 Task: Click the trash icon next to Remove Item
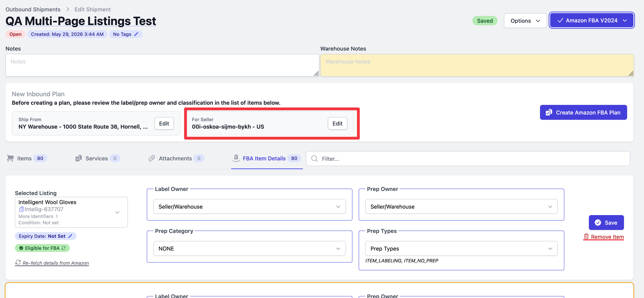click(586, 236)
